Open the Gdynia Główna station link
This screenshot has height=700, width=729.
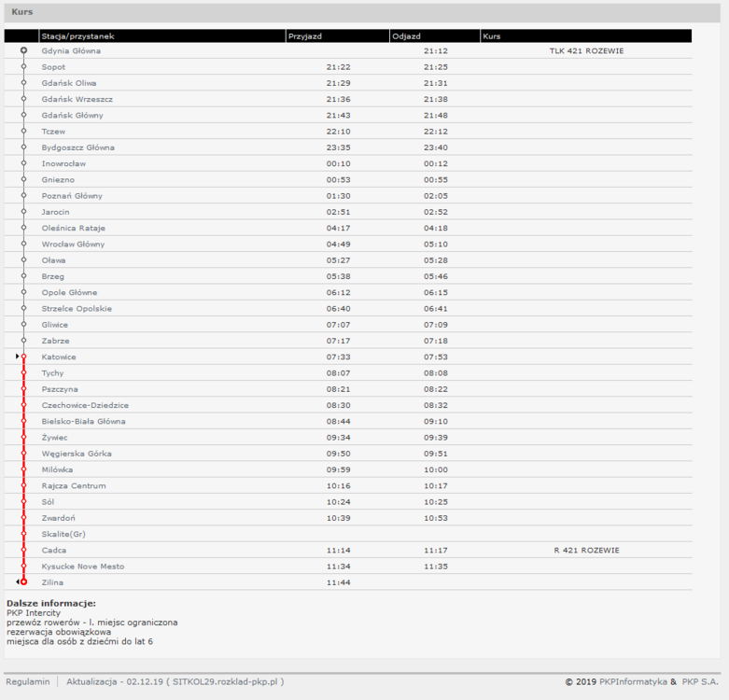pos(71,51)
